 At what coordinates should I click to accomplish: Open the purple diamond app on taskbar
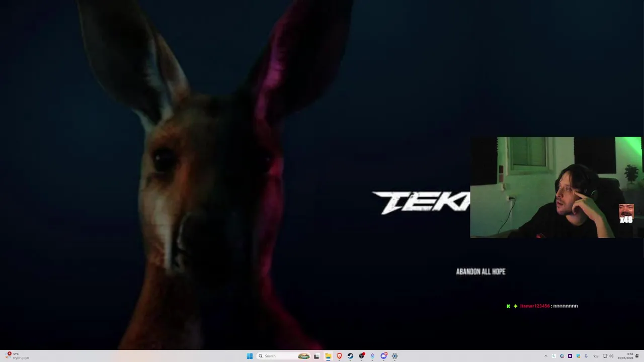pyautogui.click(x=372, y=356)
